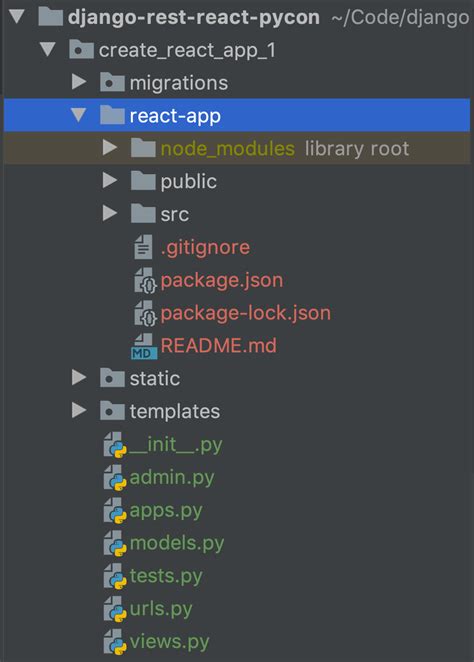Click the admin.py Python file icon

pyautogui.click(x=115, y=478)
